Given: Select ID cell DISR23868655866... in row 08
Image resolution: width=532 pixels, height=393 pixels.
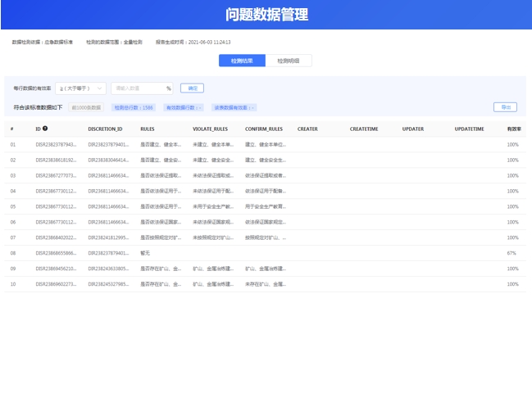Looking at the screenshot, I should (x=56, y=253).
